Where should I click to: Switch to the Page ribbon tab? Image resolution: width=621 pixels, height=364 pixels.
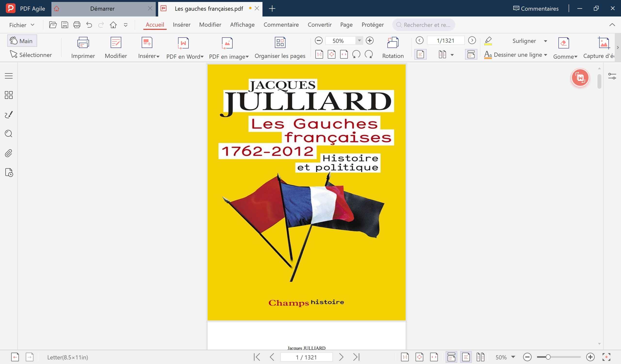point(346,25)
